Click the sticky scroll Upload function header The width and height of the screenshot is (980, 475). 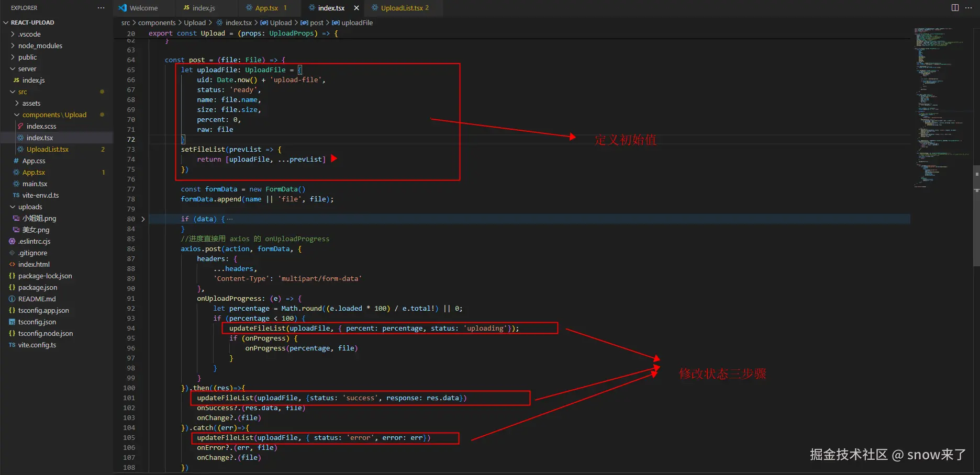243,33
